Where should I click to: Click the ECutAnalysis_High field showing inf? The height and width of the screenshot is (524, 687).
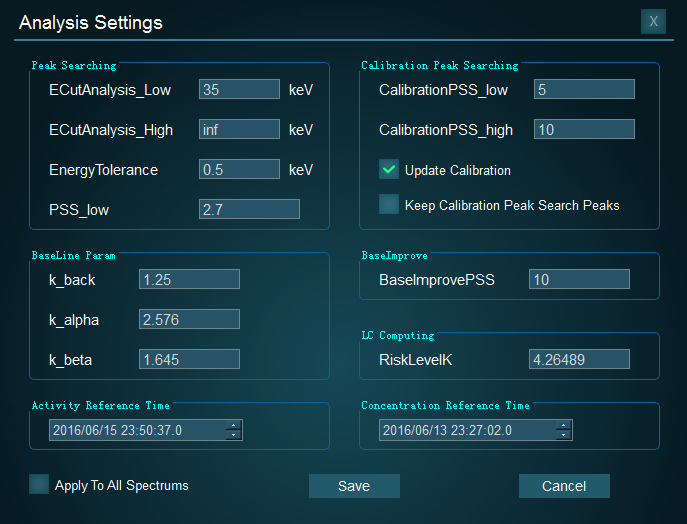point(239,129)
